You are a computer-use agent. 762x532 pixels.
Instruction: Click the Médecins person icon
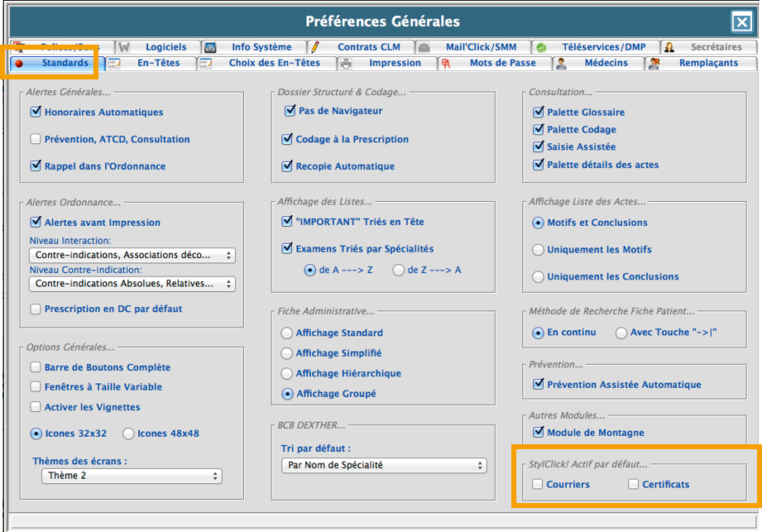coord(561,63)
